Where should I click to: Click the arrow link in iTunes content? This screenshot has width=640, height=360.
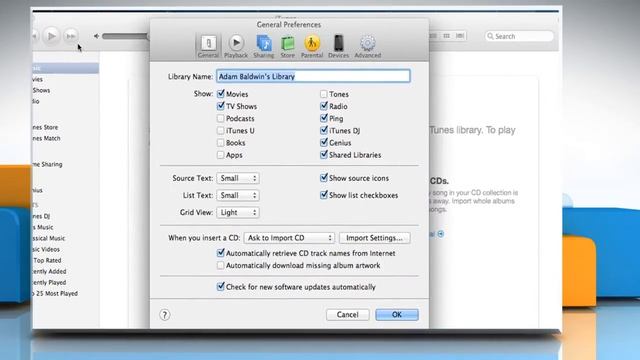pos(441,234)
